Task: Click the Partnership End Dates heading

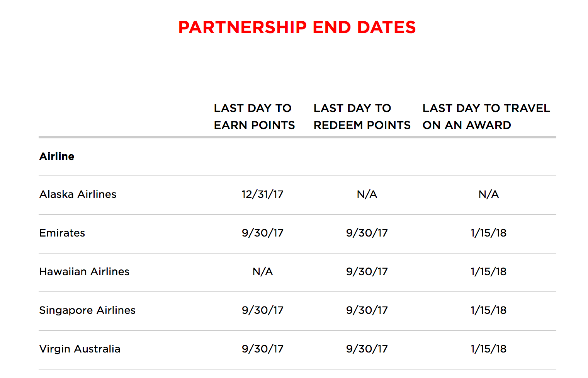Action: click(x=297, y=27)
